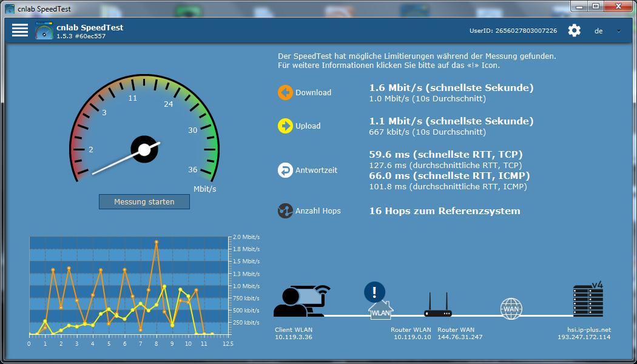Click the UserID 2656027803007226 text
Image resolution: width=637 pixels, height=364 pixels.
[x=513, y=30]
